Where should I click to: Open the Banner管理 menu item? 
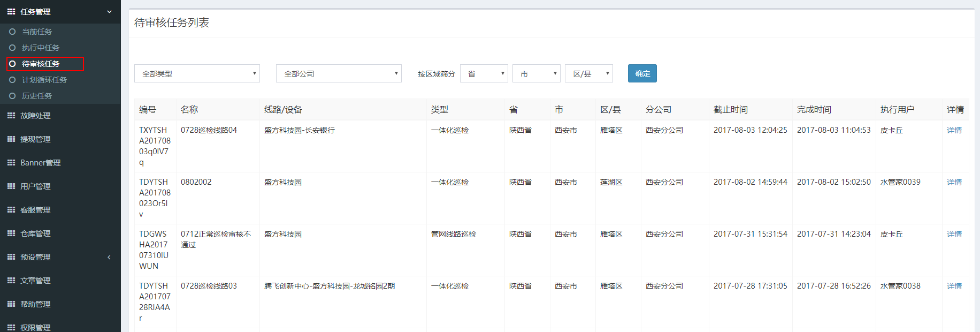(41, 162)
